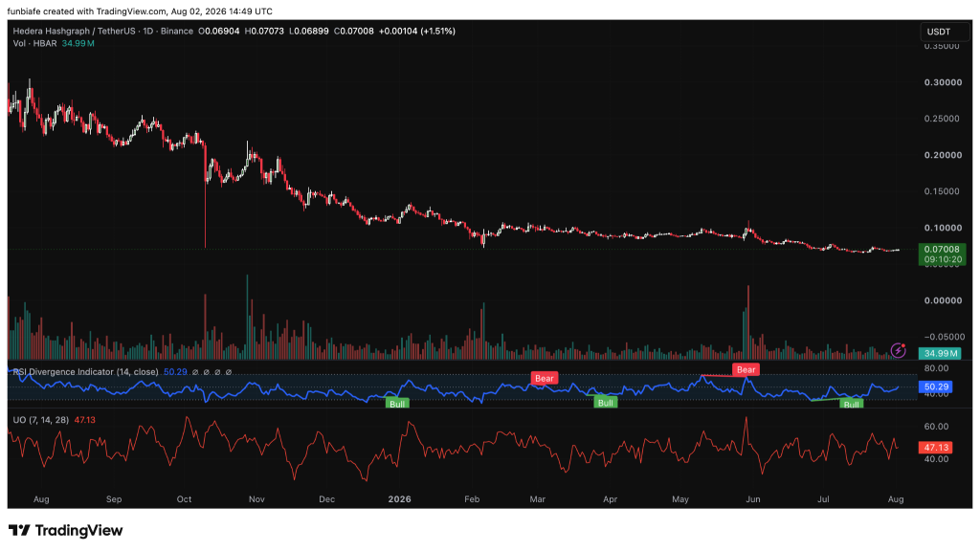Click the L0.06899 low price value
This screenshot has height=552, width=980.
[x=309, y=31]
